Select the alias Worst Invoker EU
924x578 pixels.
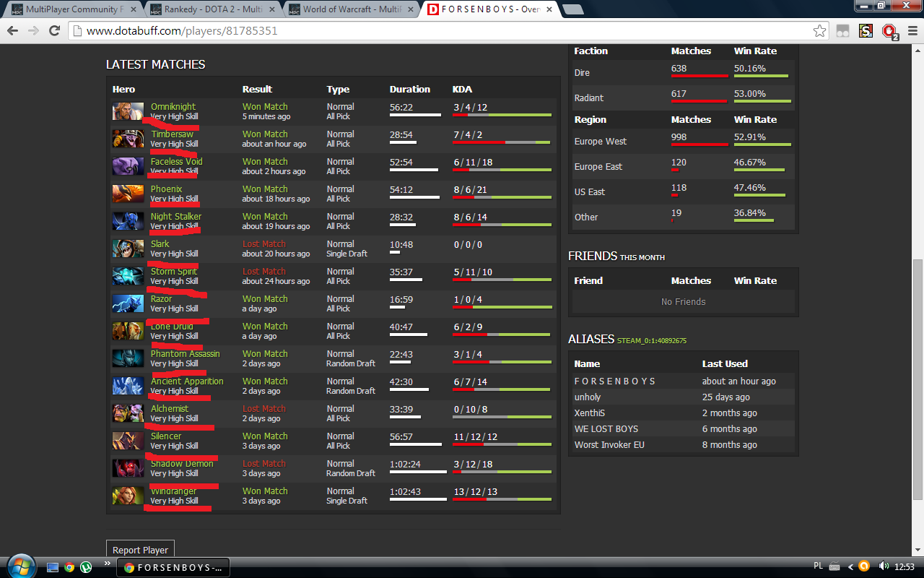tap(609, 445)
